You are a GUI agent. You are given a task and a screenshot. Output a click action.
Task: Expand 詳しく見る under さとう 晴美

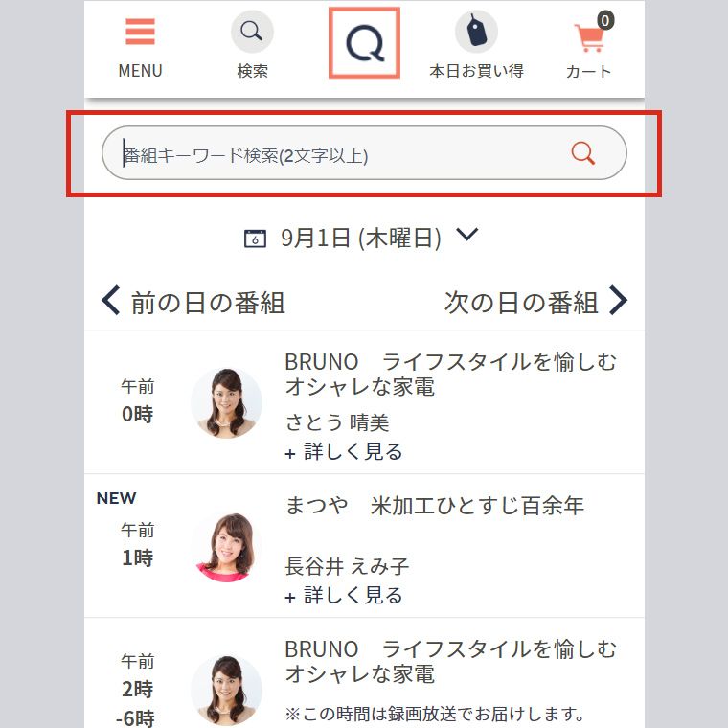[x=344, y=451]
